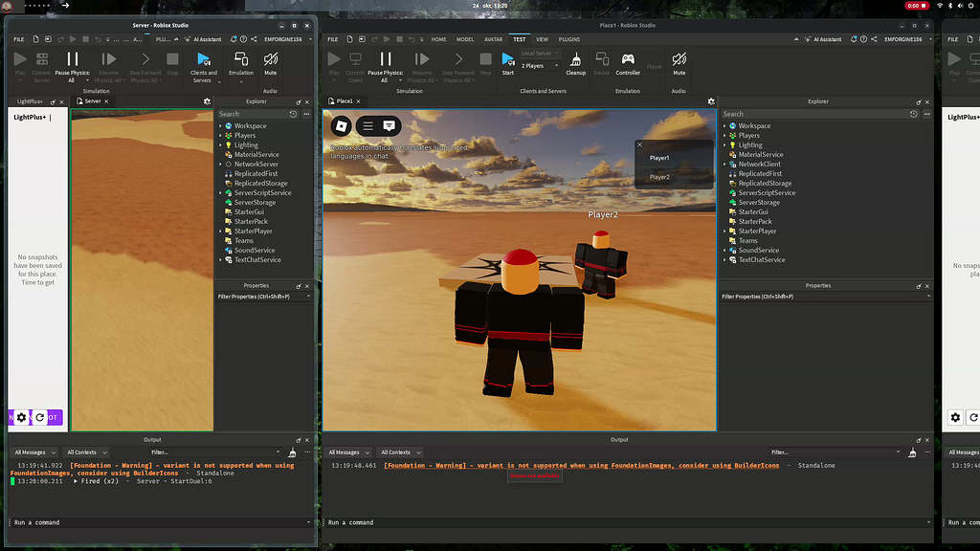980x551 pixels.
Task: Click the Explorer panel settings gear icon
Action: tap(711, 100)
